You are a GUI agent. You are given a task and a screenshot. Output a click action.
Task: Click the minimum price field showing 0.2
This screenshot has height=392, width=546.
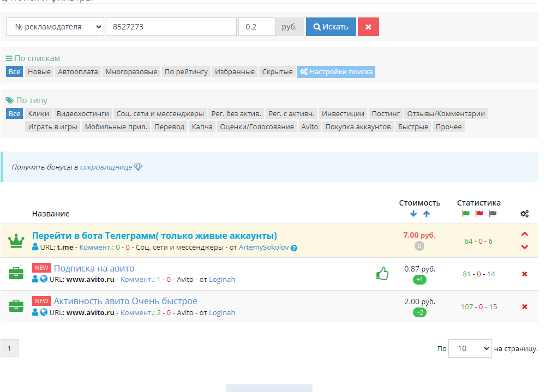point(256,27)
